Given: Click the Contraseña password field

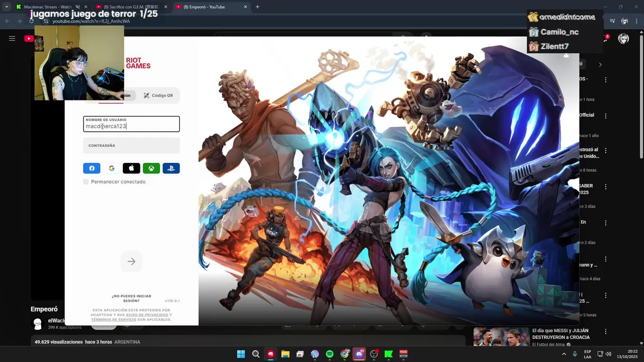Looking at the screenshot, I should 131,145.
